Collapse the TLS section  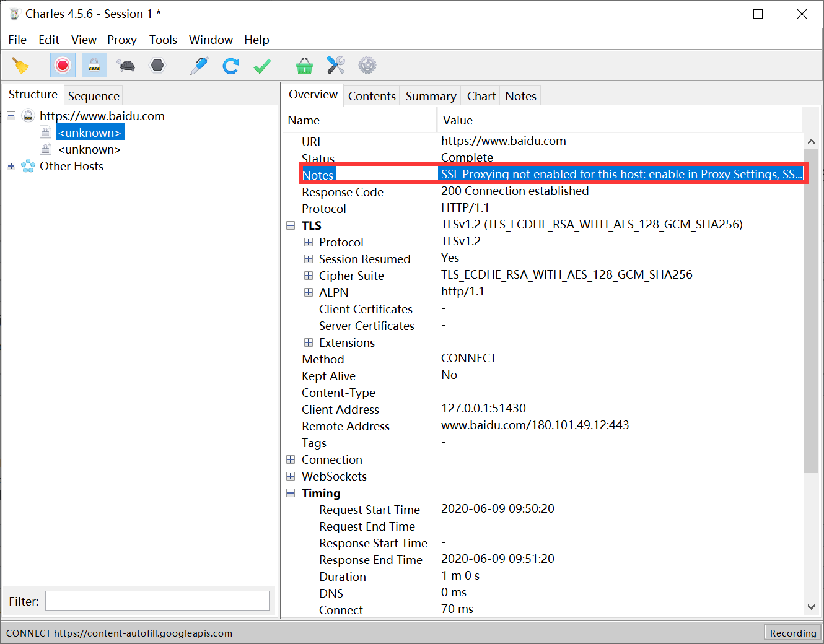pyautogui.click(x=291, y=225)
